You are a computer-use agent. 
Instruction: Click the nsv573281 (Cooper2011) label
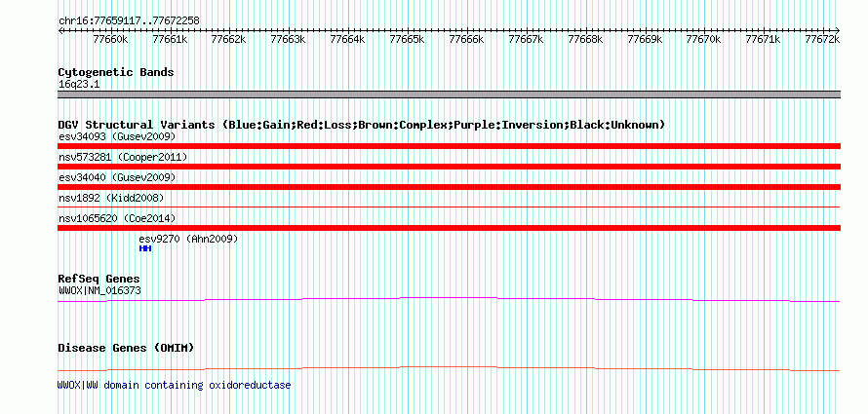123,157
